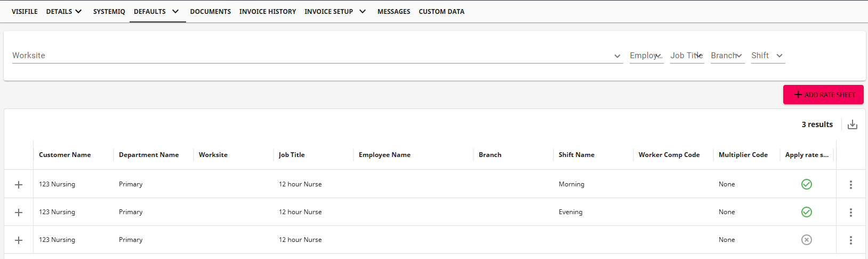
Task: Open the Evening shift row options menu
Action: click(850, 212)
